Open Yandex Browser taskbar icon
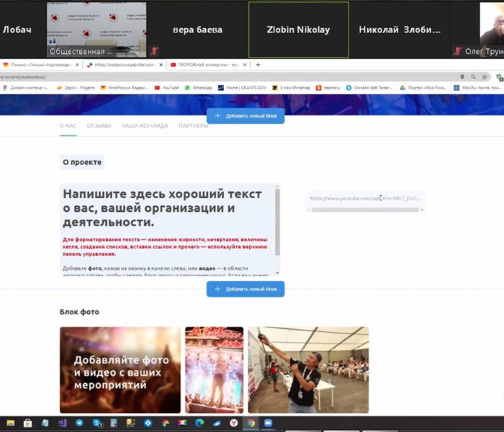This screenshot has height=432, width=504. (234, 423)
